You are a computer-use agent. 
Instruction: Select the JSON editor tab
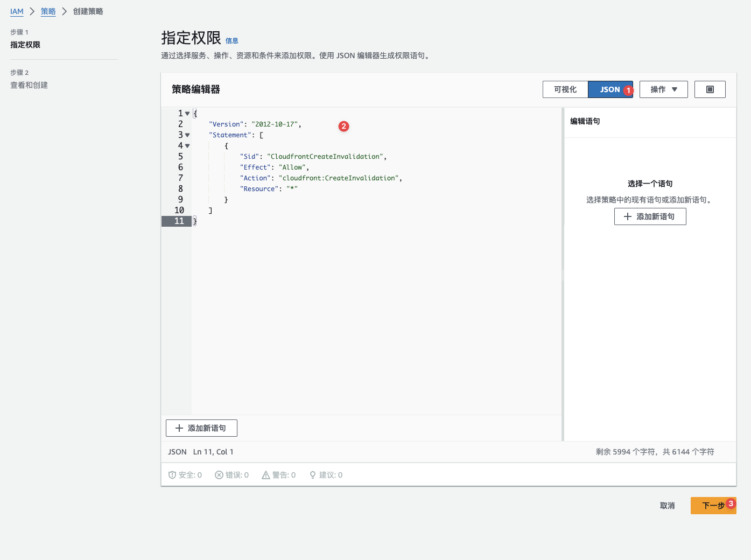pos(610,89)
